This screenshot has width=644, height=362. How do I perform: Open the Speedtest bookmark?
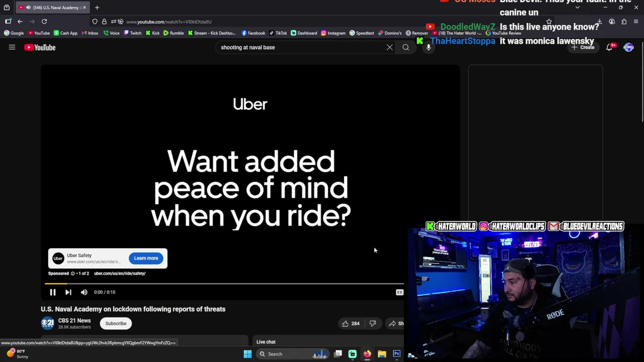pos(362,33)
